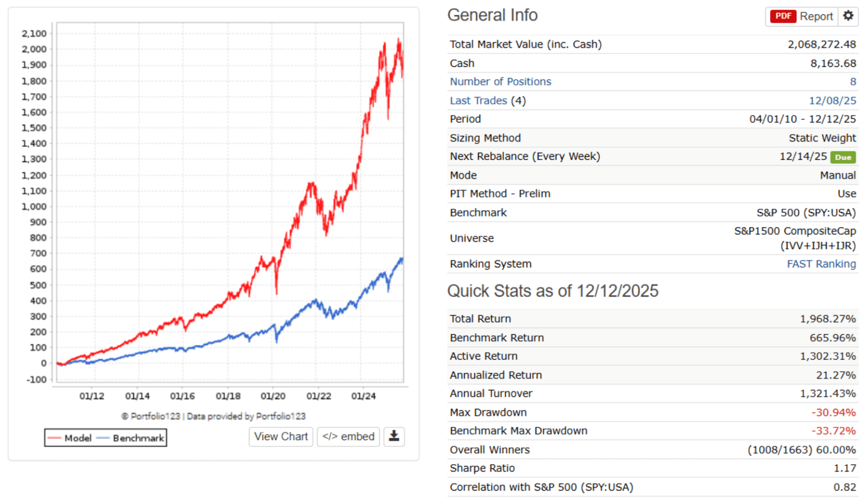Click the green Due badge
The image size is (868, 504).
click(842, 157)
